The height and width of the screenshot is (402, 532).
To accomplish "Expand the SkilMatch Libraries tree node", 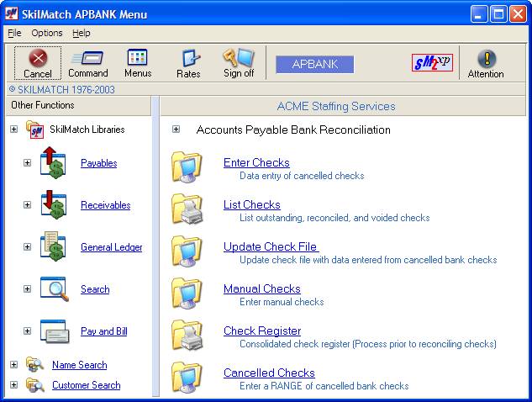I will [14, 129].
